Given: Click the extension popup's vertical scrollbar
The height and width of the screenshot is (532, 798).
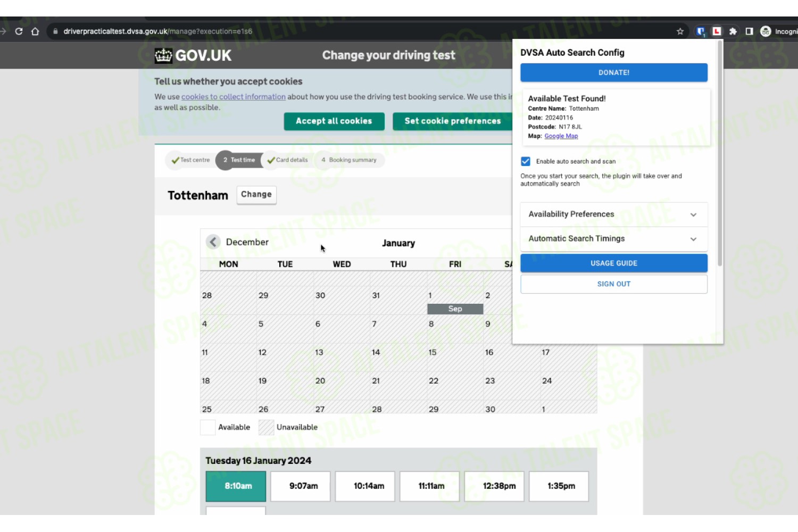Looking at the screenshot, I should click(720, 153).
